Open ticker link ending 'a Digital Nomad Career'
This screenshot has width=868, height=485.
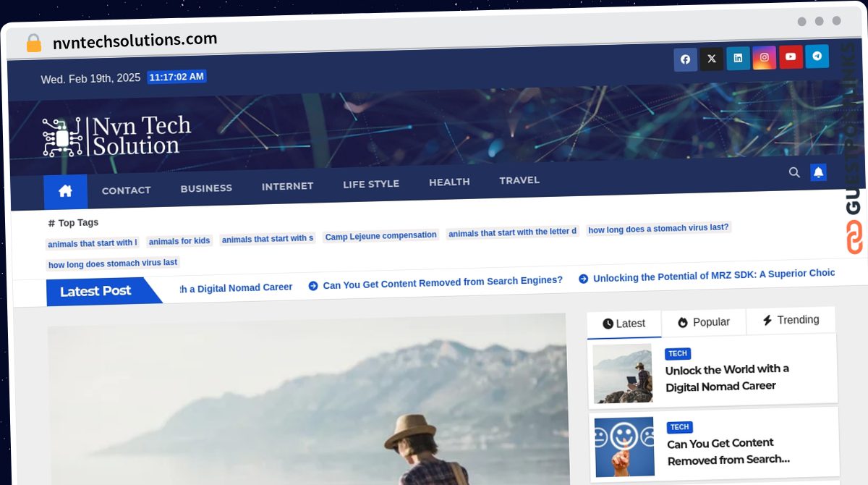235,287
